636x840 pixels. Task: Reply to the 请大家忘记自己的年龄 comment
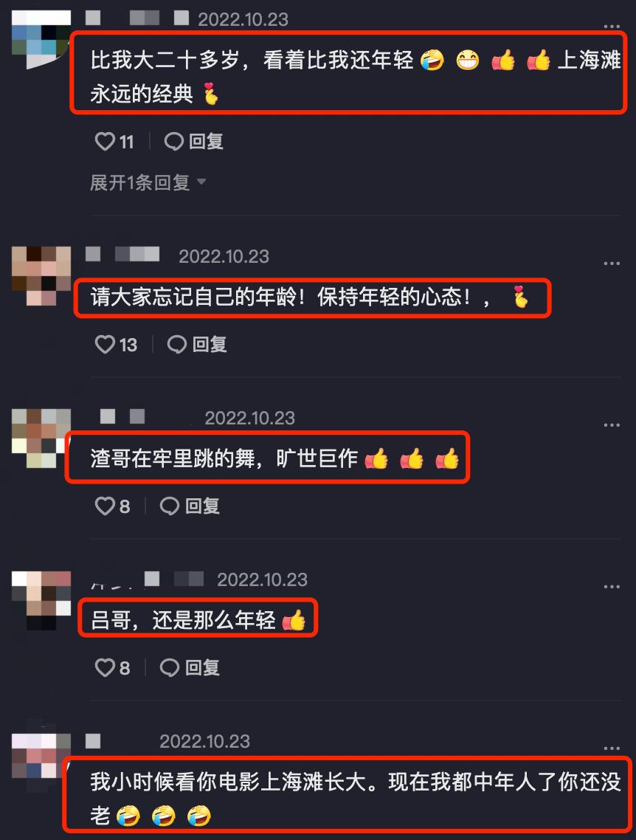pyautogui.click(x=197, y=344)
